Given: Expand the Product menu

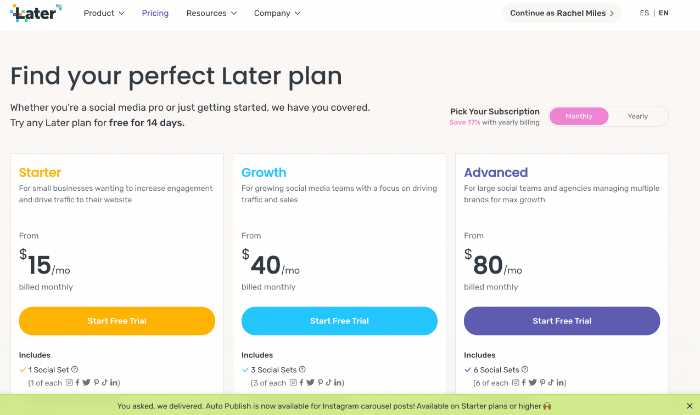Looking at the screenshot, I should (x=104, y=13).
